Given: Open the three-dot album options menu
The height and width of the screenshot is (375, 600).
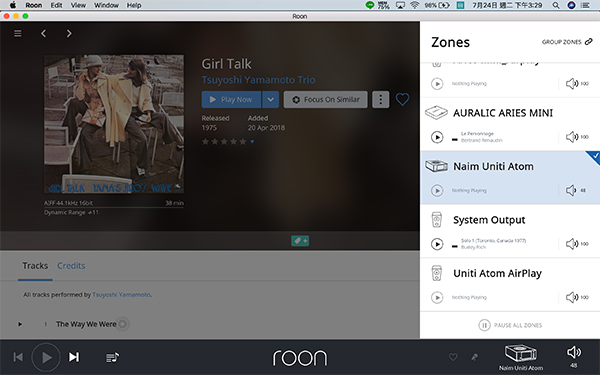Looking at the screenshot, I should 380,99.
